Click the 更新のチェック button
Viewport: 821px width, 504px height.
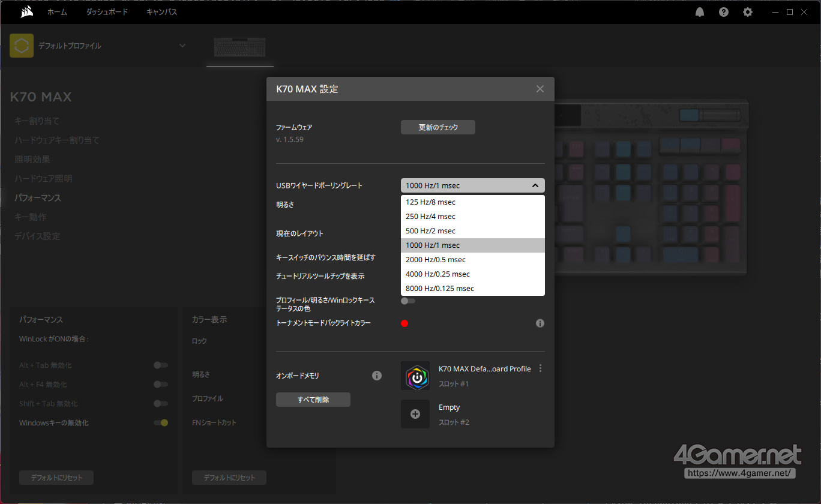pyautogui.click(x=438, y=127)
